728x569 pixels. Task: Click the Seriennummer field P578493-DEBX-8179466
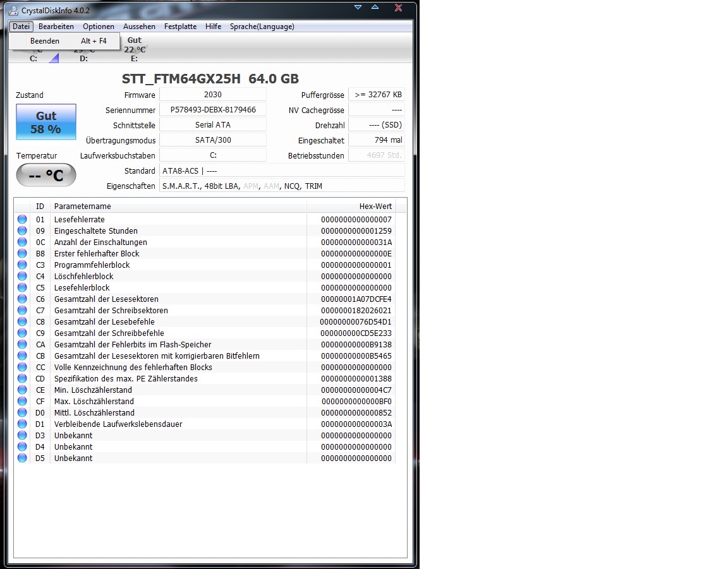click(212, 109)
